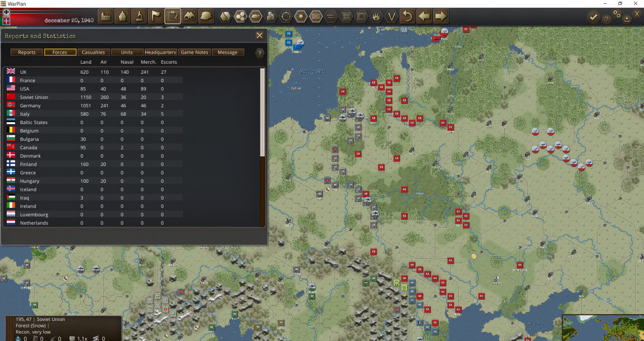Screen dimensions: 644x341
Task: Click the shield emblem below iron cross
Action: click(6, 21)
